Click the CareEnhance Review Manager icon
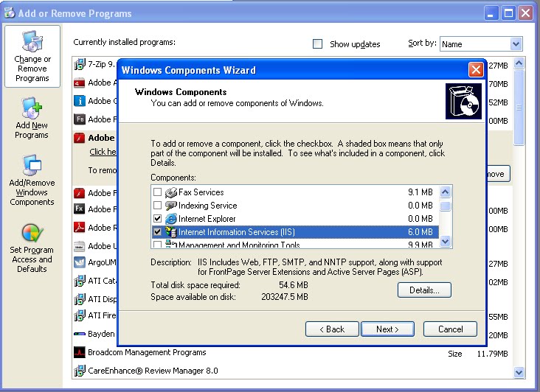540x392 pixels. coord(80,371)
